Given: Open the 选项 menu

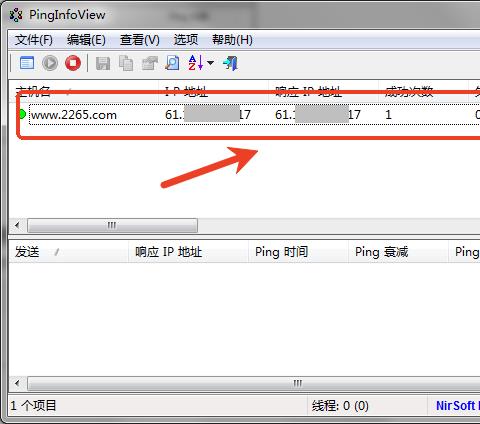Looking at the screenshot, I should 186,40.
